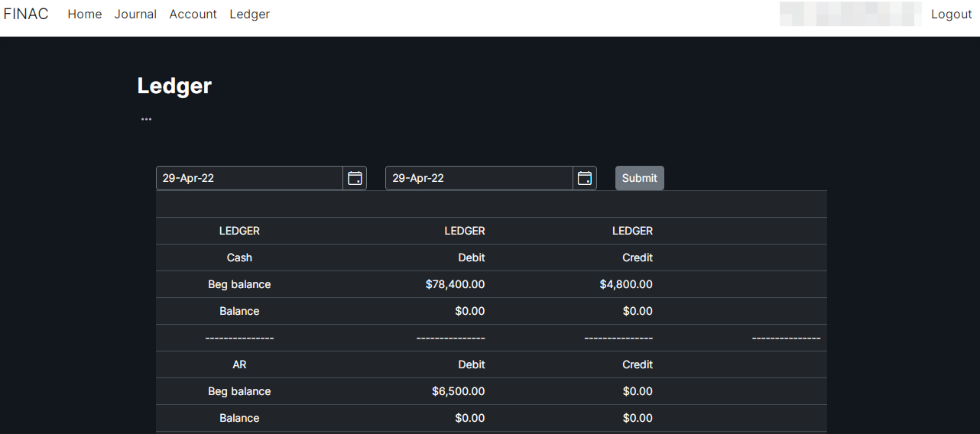
Task: Click the Ledger page heading
Action: click(x=174, y=86)
